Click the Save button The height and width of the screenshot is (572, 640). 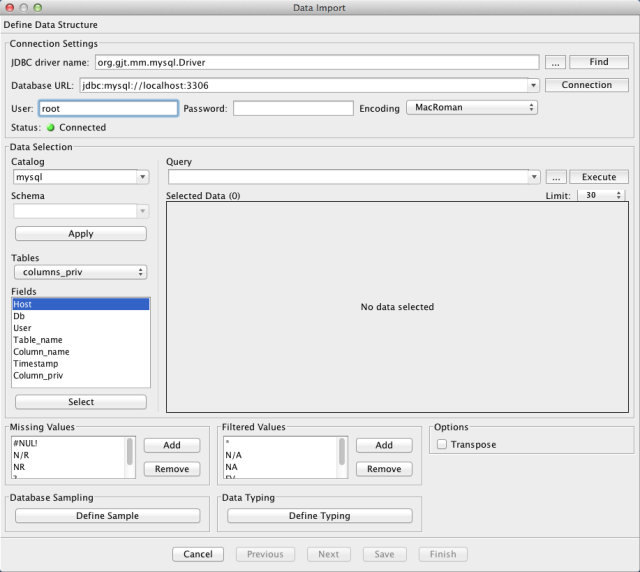coord(384,554)
